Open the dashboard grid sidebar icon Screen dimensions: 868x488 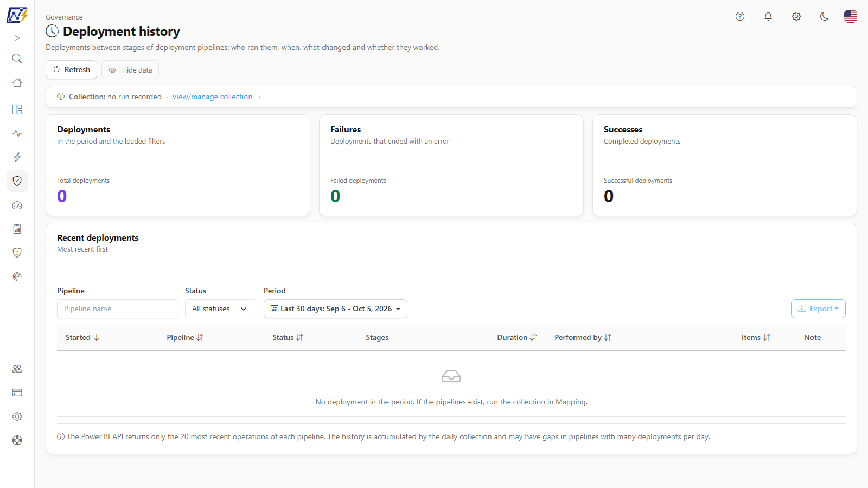pos(17,110)
